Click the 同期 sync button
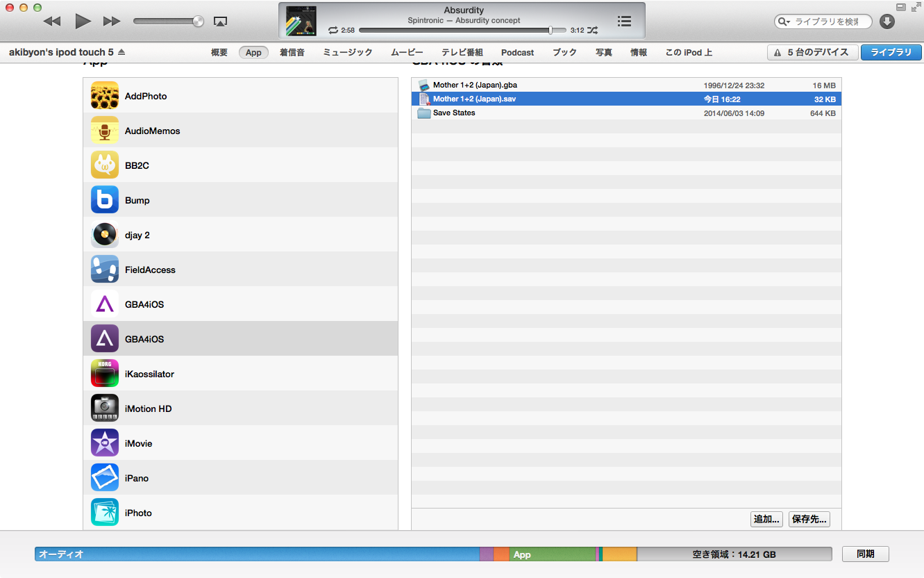The width and height of the screenshot is (924, 578). point(866,554)
